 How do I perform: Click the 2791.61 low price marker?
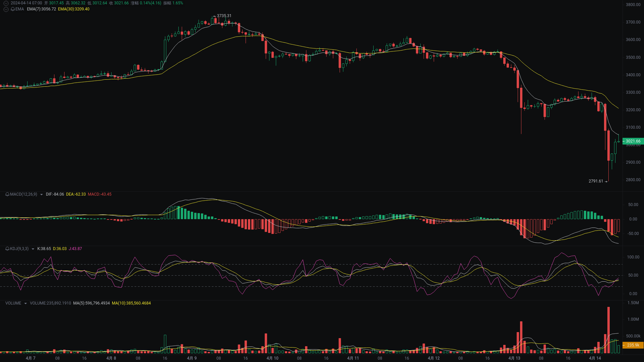pos(595,181)
